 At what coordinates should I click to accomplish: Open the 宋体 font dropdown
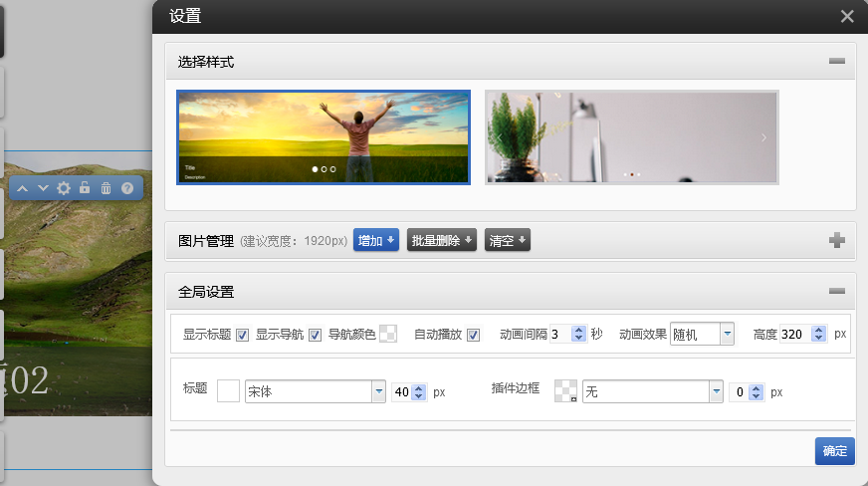(378, 392)
